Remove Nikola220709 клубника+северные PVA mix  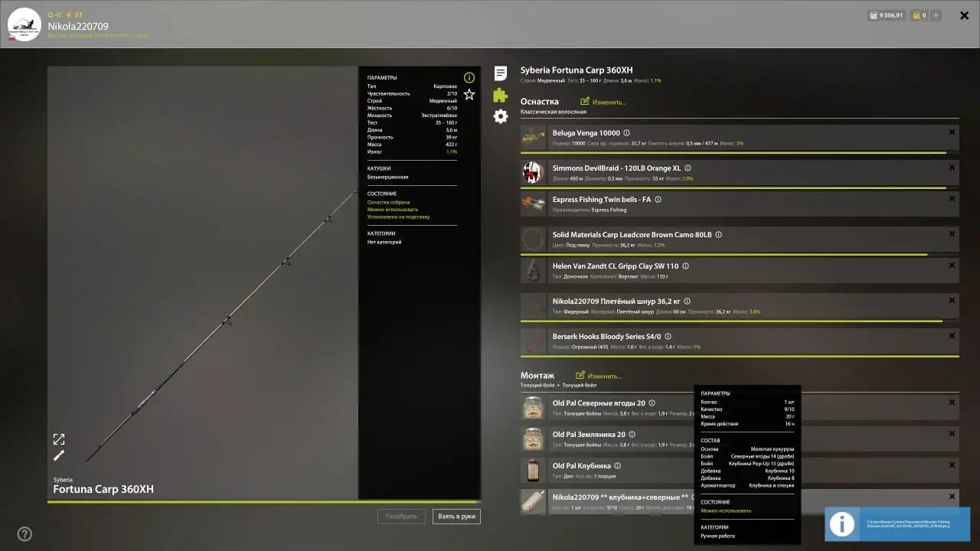952,497
